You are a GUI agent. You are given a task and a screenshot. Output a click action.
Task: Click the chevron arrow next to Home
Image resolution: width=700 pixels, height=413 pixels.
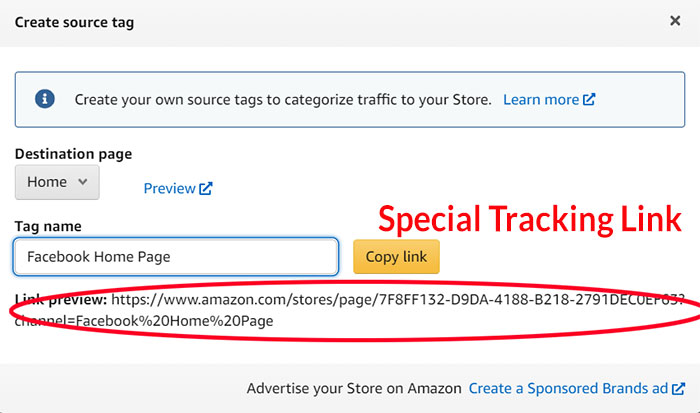coord(83,182)
